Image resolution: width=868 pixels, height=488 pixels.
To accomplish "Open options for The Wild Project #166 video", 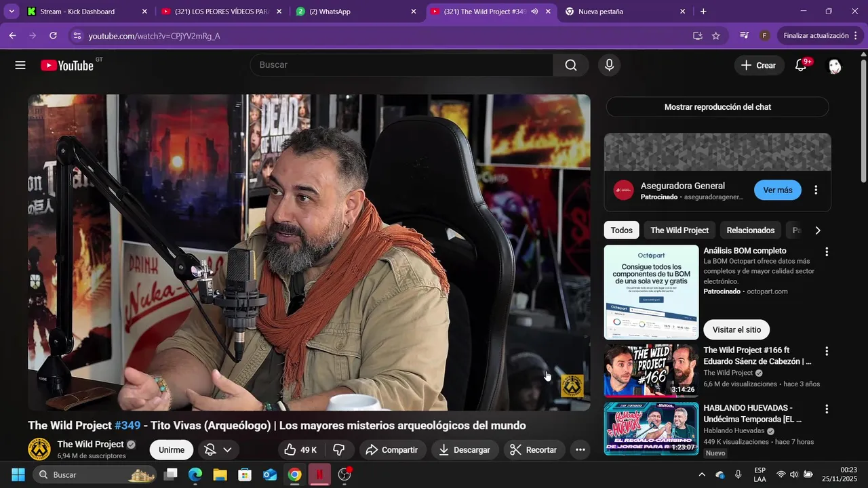I will pyautogui.click(x=826, y=351).
